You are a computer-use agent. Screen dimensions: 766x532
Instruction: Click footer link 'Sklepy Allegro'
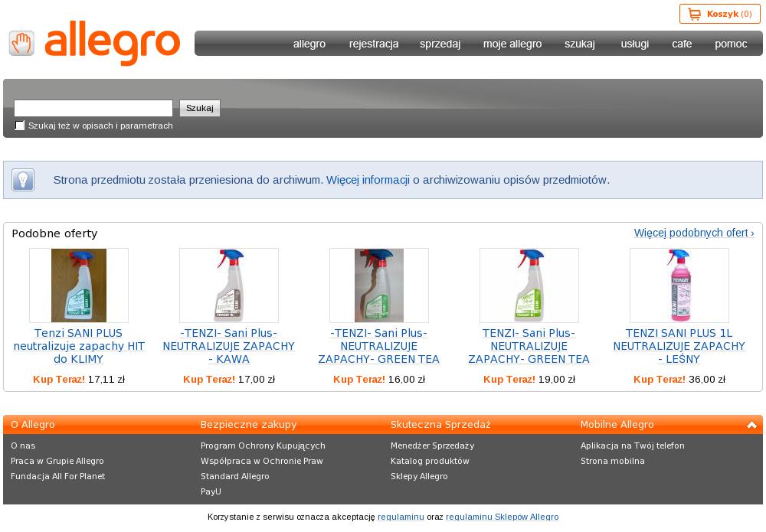tap(419, 476)
